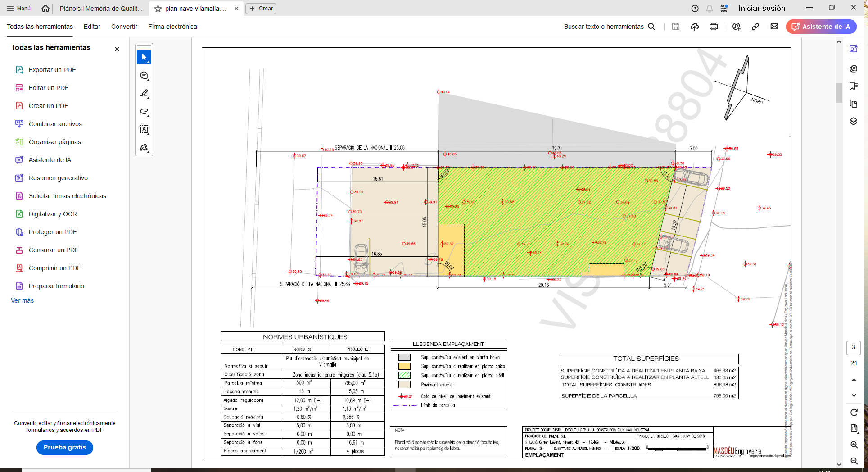Click the zoom in magnifier icon
The width and height of the screenshot is (868, 472).
click(x=854, y=445)
